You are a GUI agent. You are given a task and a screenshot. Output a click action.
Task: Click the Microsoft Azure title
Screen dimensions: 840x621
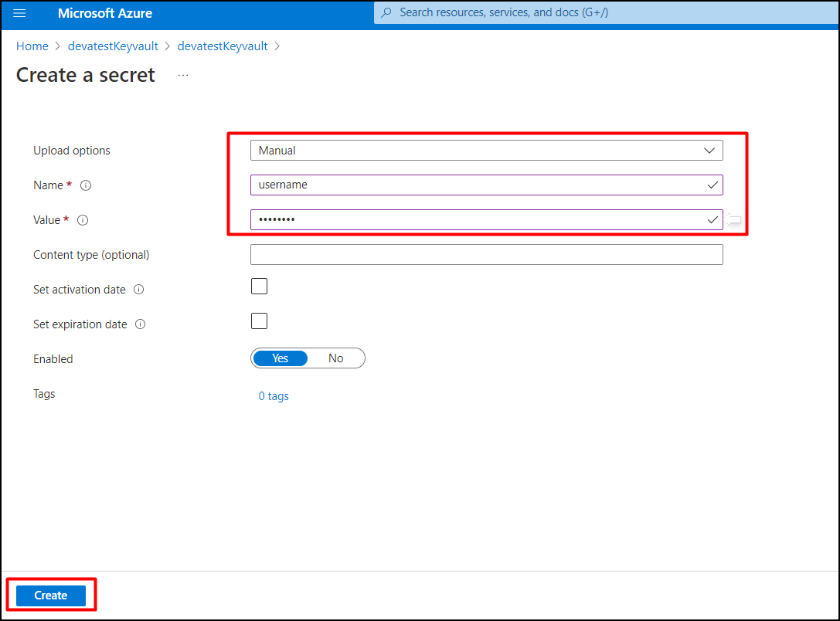click(105, 13)
